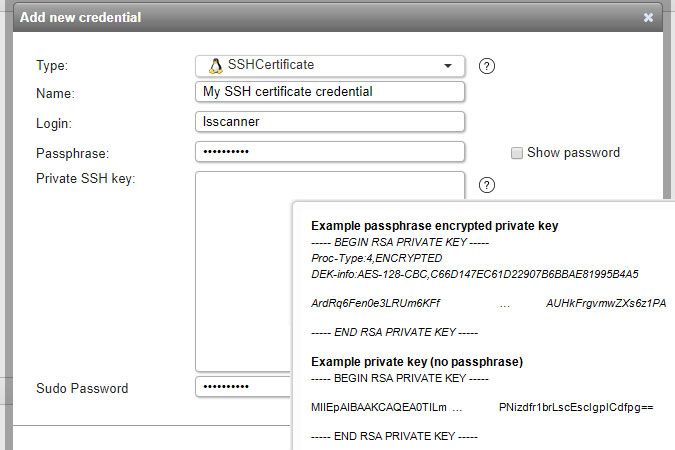Viewport: 675px width, 450px height.
Task: Expand the Type dropdown arrow
Action: point(447,66)
